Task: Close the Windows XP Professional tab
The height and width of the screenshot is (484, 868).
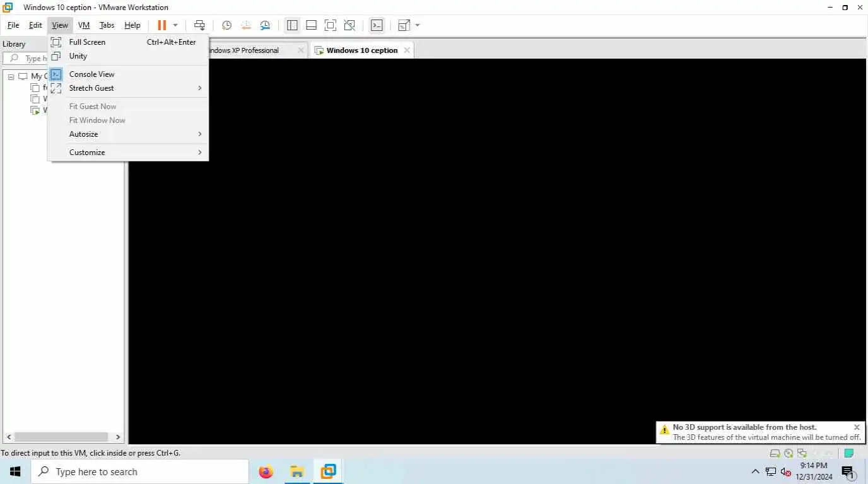Action: click(301, 50)
